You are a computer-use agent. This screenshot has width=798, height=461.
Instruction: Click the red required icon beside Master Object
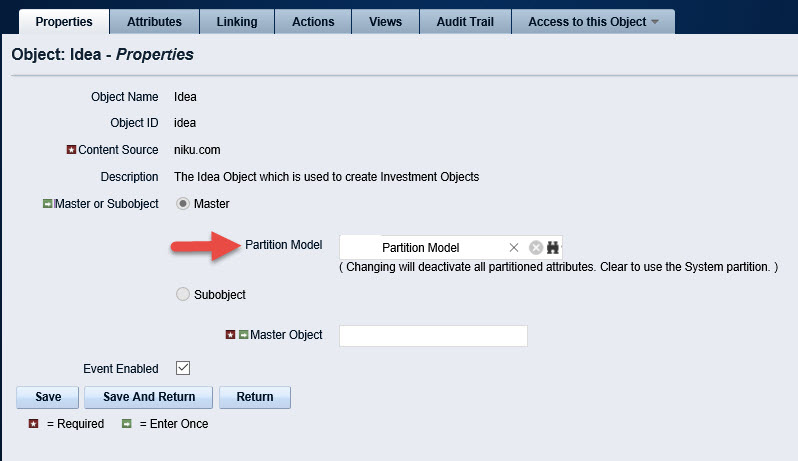[x=231, y=334]
